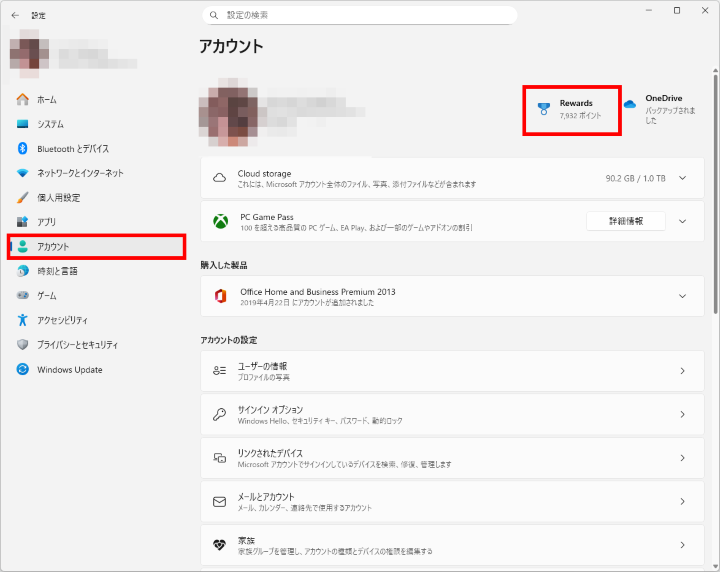Click the アカウント page title
This screenshot has width=720, height=572.
click(231, 46)
